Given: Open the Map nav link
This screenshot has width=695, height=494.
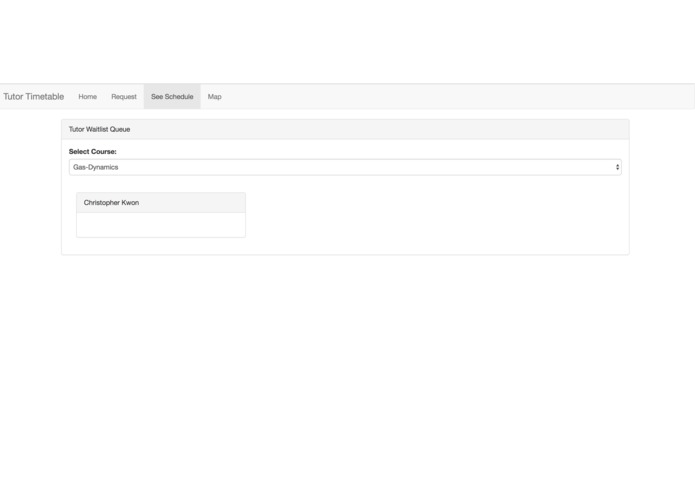Looking at the screenshot, I should [x=215, y=97].
